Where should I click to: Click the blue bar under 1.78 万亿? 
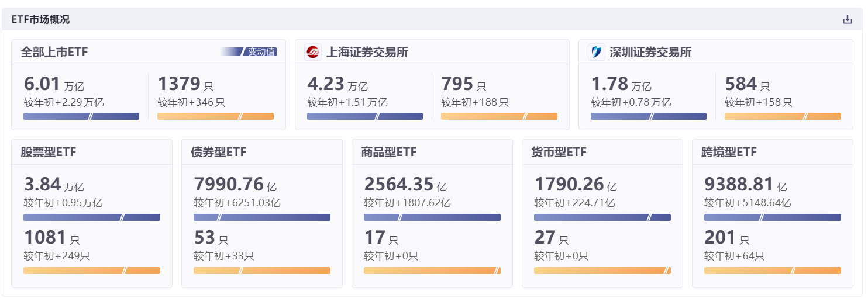[648, 116]
